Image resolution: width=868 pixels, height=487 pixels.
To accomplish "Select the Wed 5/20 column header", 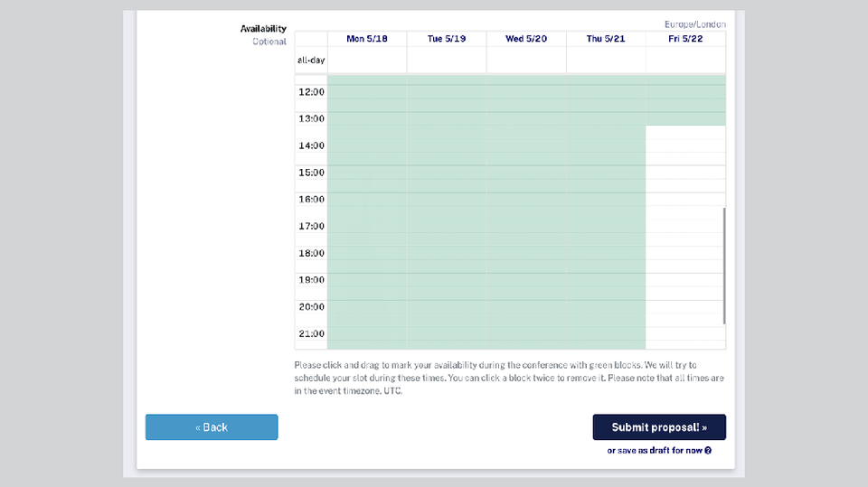I will [x=526, y=39].
